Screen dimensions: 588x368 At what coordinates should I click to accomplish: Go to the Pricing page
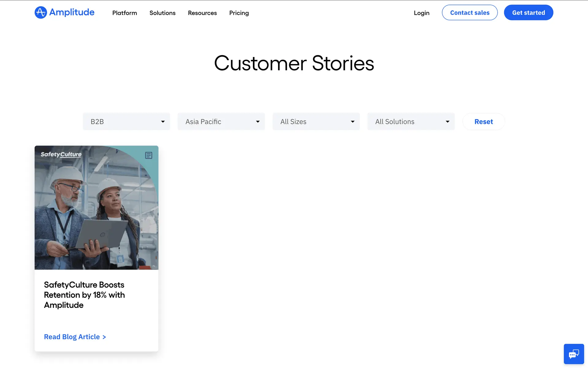tap(239, 13)
